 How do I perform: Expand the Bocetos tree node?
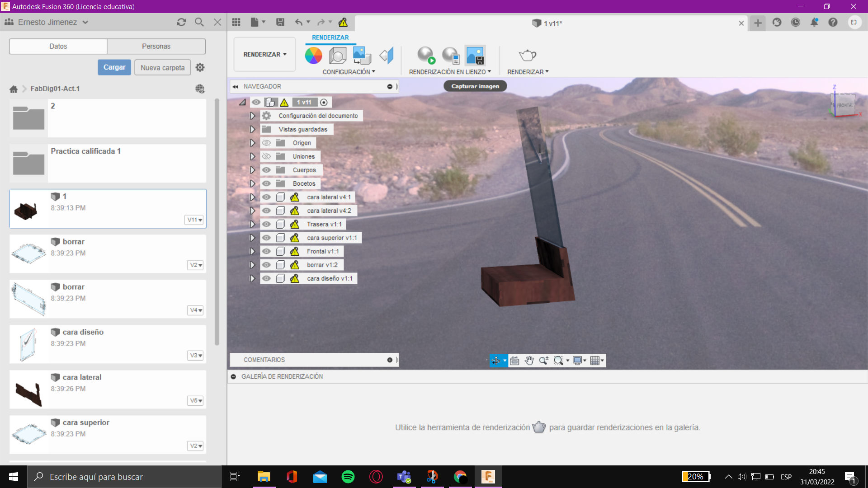pyautogui.click(x=252, y=183)
